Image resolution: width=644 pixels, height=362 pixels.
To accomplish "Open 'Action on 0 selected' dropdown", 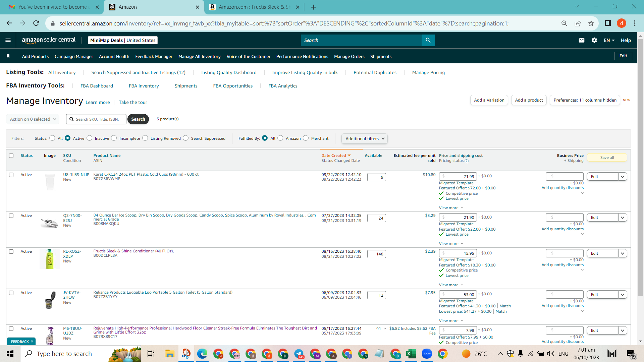I will [x=33, y=119].
